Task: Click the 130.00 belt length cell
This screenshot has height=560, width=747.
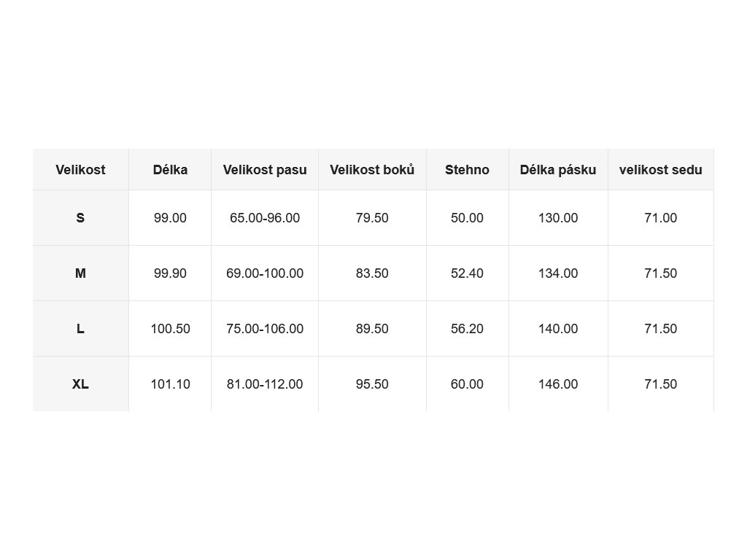Action: click(x=558, y=217)
